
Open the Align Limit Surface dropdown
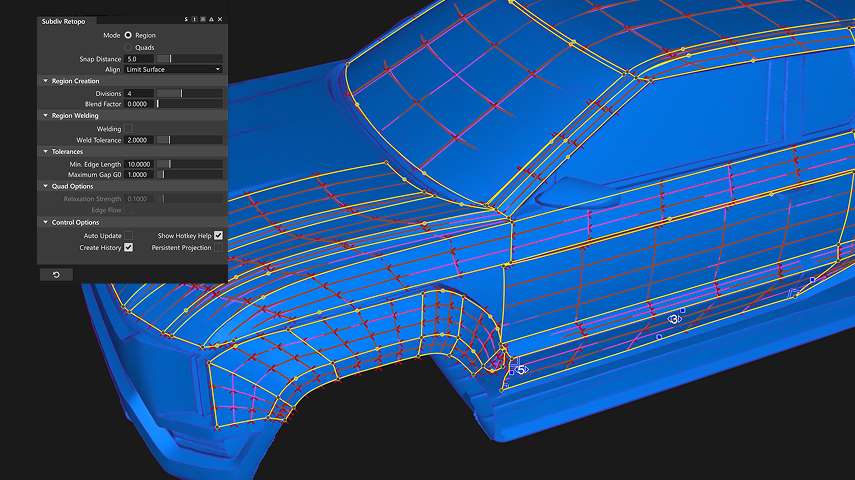[173, 69]
